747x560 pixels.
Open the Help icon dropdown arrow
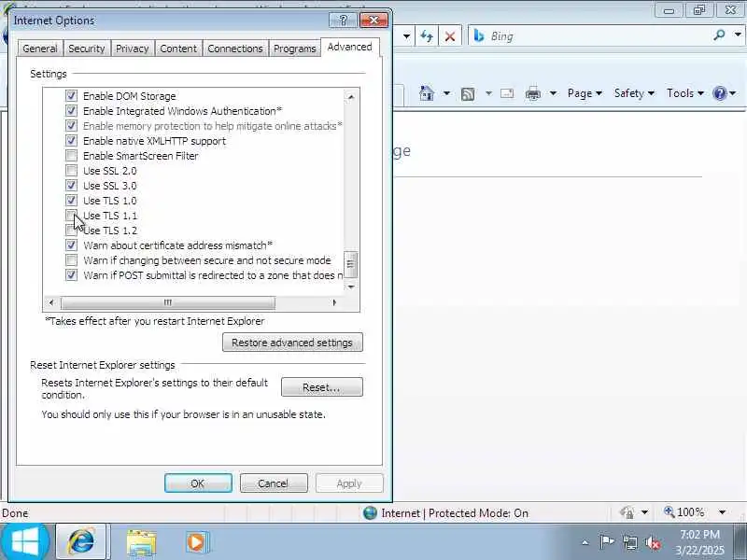(733, 93)
